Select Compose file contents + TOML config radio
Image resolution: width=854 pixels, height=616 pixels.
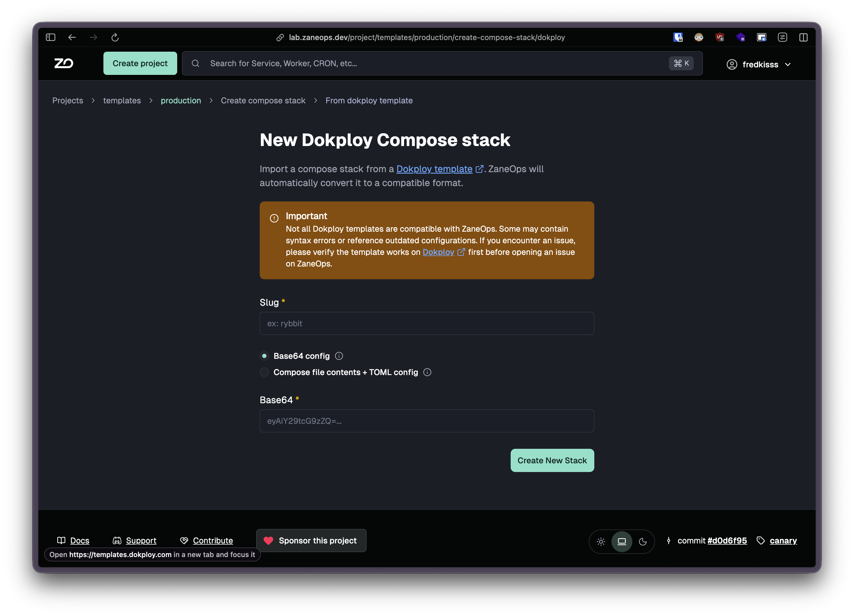[264, 372]
